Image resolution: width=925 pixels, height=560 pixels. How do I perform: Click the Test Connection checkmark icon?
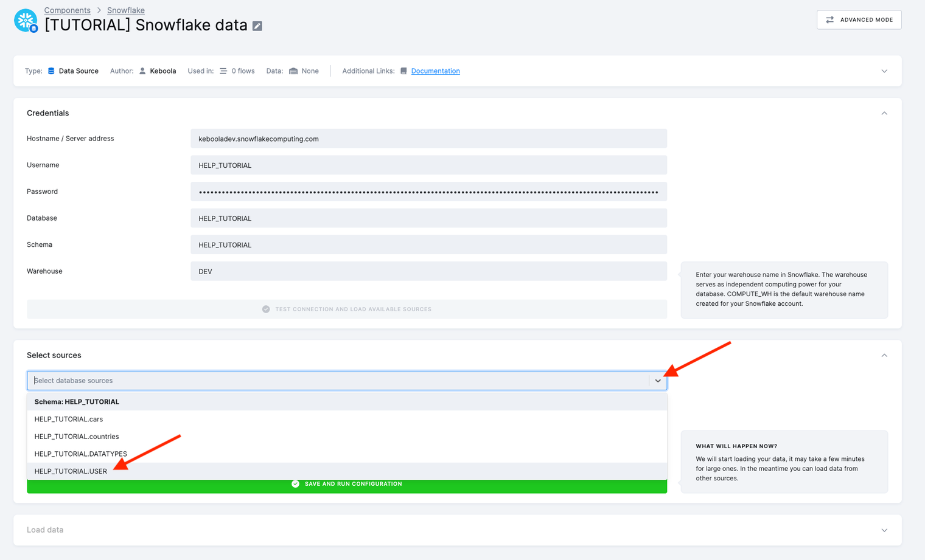point(266,309)
